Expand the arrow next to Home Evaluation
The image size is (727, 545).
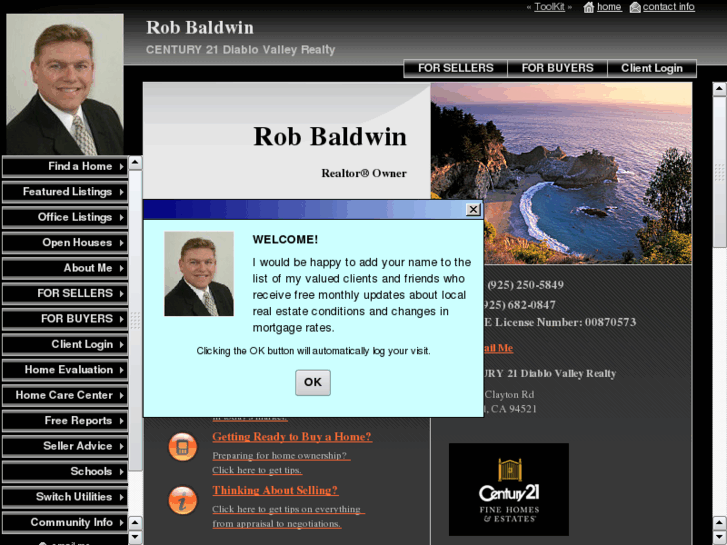(121, 370)
